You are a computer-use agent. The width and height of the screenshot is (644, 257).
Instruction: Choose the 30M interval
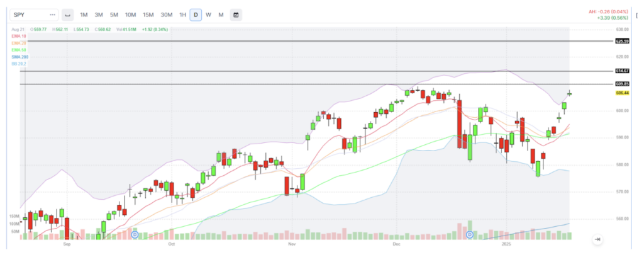click(166, 15)
